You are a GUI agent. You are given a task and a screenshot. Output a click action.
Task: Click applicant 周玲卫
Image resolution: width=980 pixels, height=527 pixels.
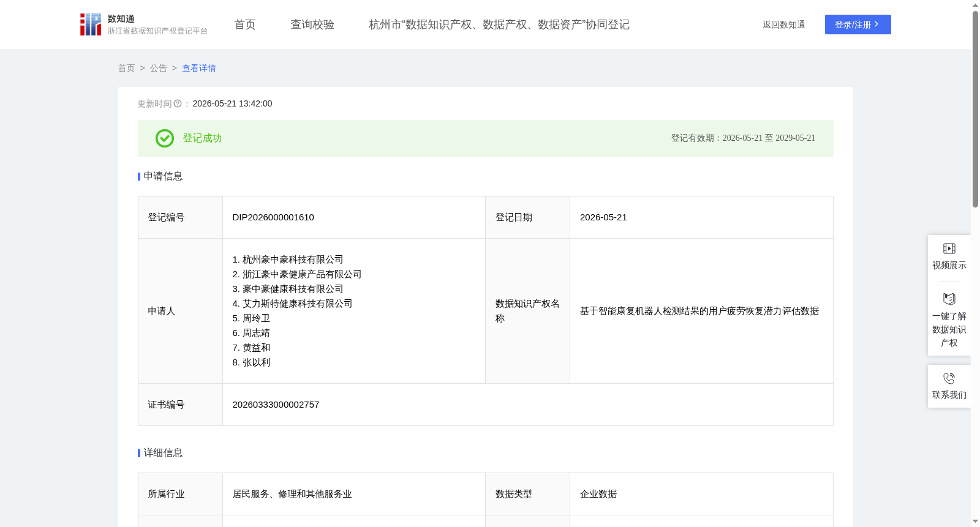coord(251,318)
